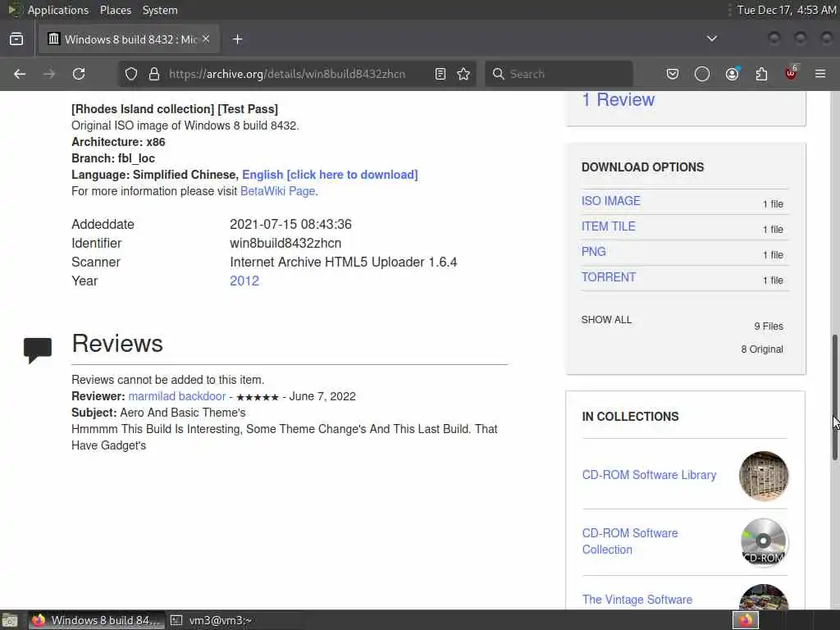840x630 pixels.
Task: Click the Branch: fbl_loc text
Action: point(113,158)
